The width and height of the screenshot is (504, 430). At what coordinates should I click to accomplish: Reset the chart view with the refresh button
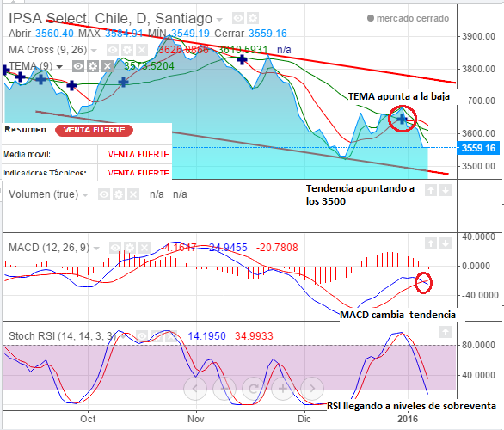[253, 389]
